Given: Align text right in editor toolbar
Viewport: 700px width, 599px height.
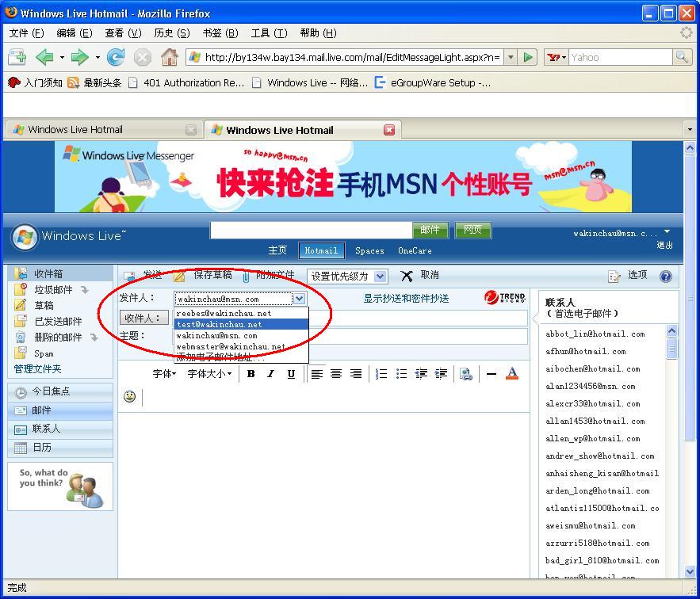Looking at the screenshot, I should click(356, 374).
